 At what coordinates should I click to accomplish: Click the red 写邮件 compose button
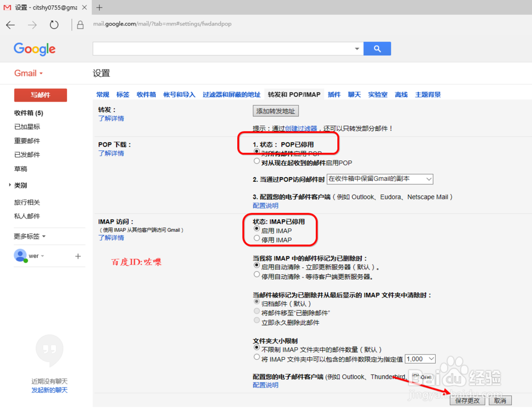(40, 95)
